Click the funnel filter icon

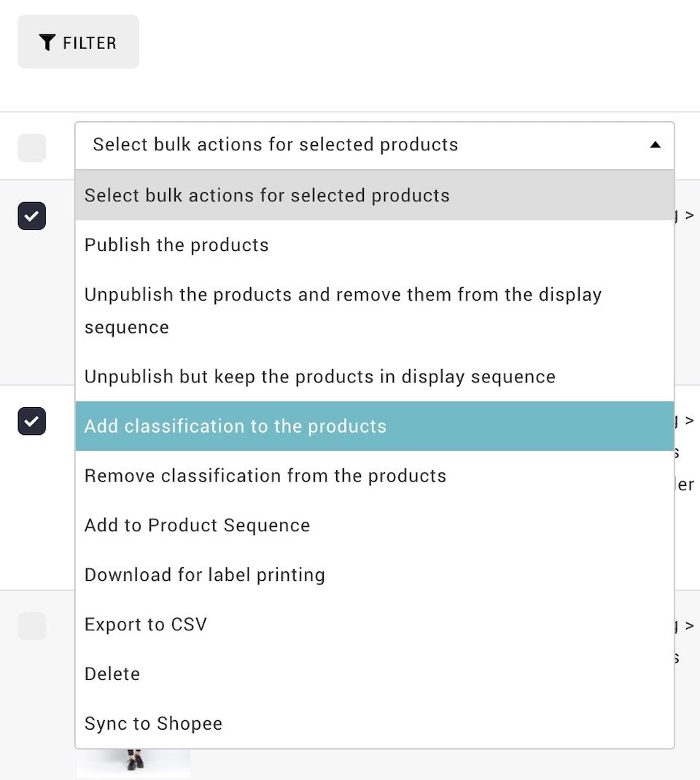[x=47, y=43]
